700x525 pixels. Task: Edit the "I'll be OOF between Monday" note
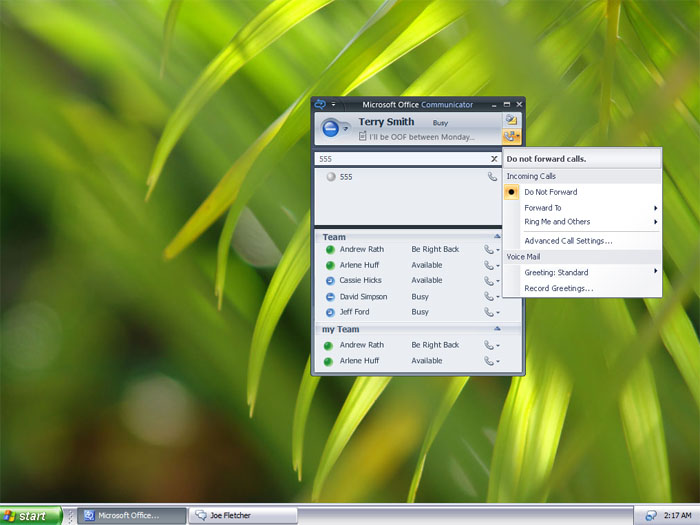point(421,137)
